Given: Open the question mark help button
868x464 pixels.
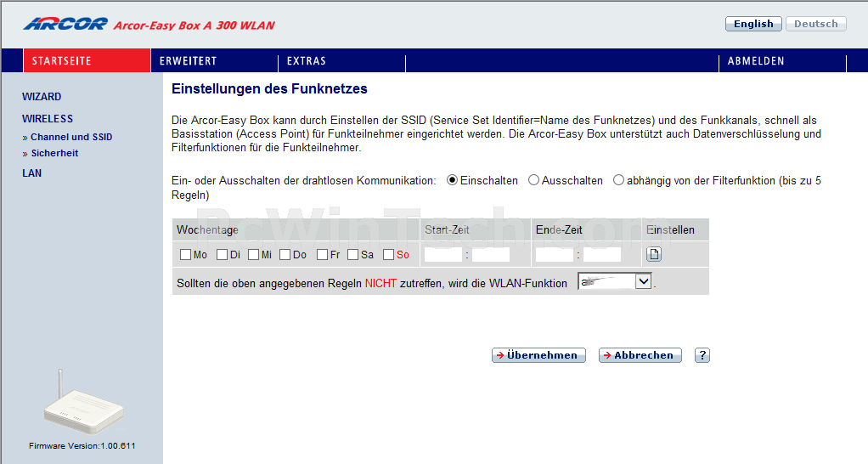Looking at the screenshot, I should 702,355.
